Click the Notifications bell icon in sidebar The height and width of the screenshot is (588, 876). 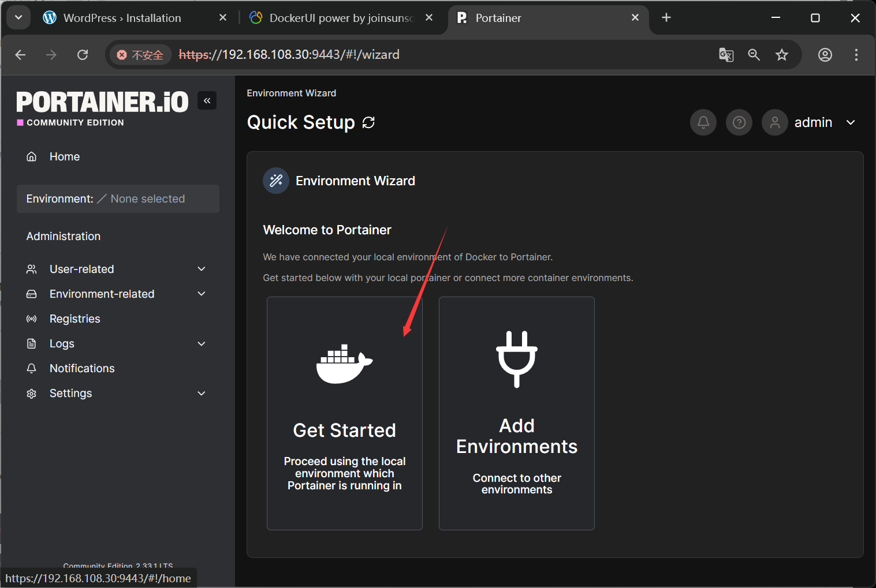[x=32, y=368]
